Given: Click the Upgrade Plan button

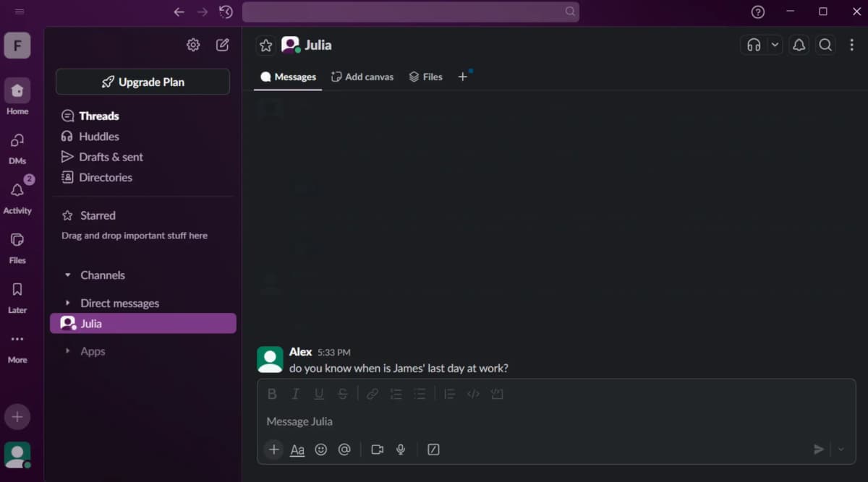Looking at the screenshot, I should click(142, 82).
